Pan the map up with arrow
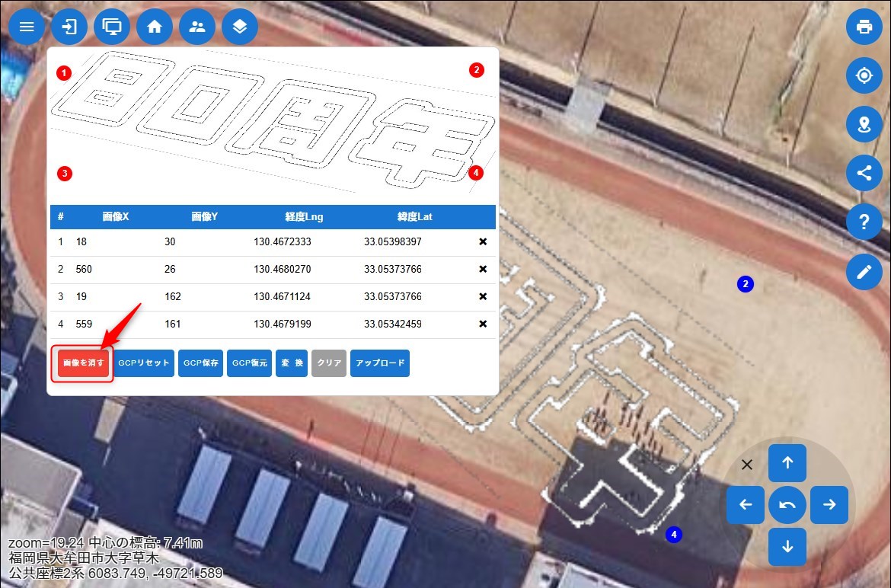 point(787,463)
